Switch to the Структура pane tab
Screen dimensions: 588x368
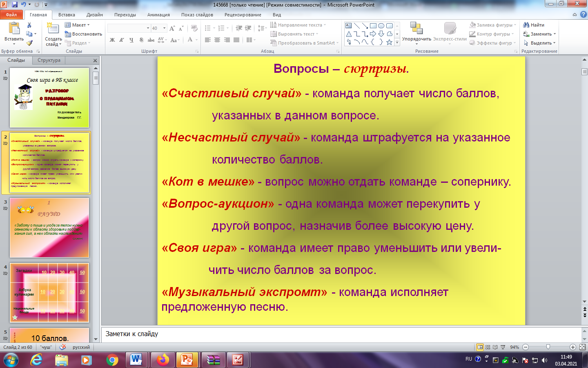click(49, 60)
